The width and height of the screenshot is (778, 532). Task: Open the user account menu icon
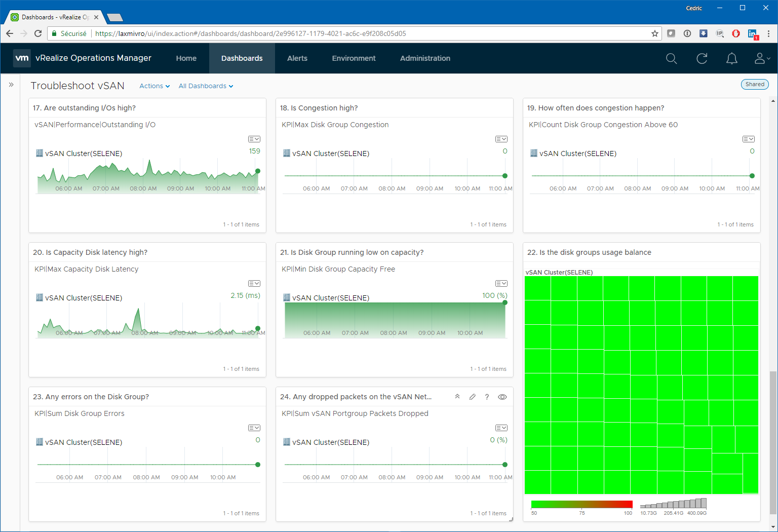point(761,59)
